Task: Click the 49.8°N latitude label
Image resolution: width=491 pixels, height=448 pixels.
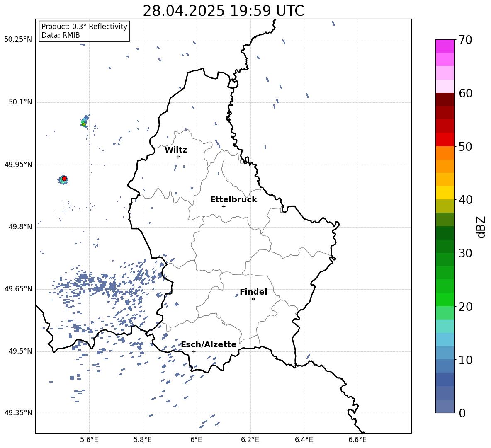Action: [20, 227]
